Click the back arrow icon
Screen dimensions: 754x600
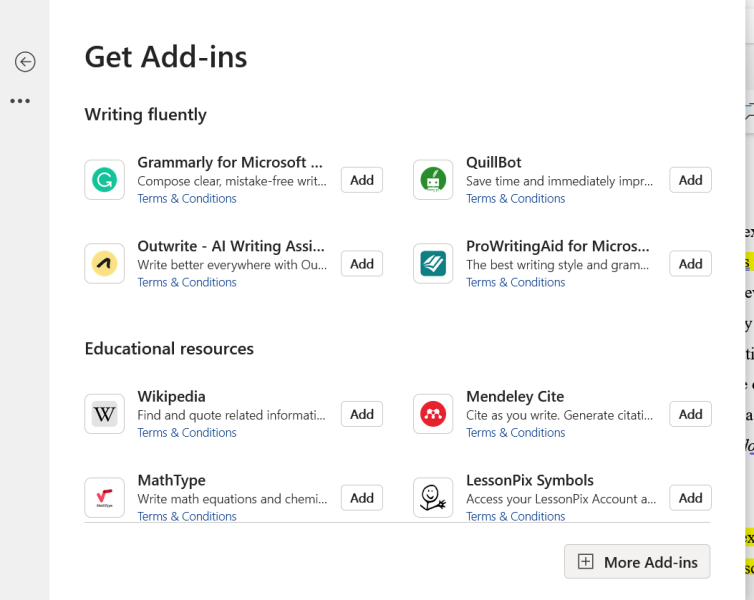[25, 62]
